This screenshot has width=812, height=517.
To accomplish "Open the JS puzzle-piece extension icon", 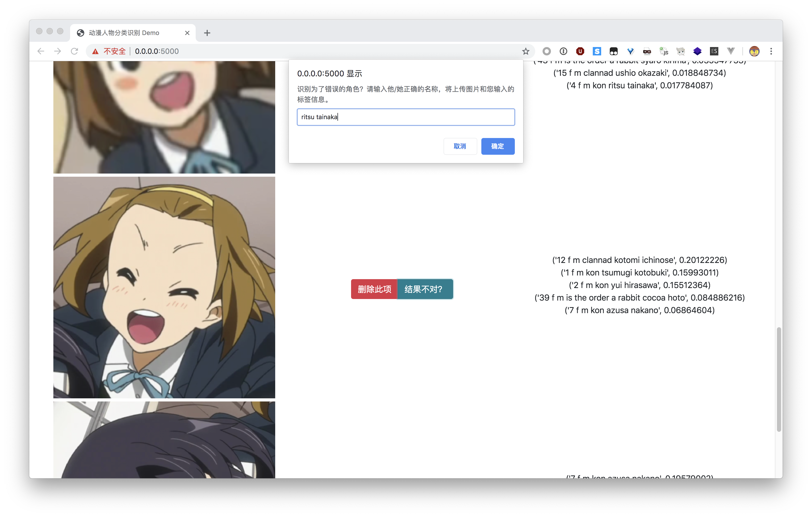I will coord(664,51).
